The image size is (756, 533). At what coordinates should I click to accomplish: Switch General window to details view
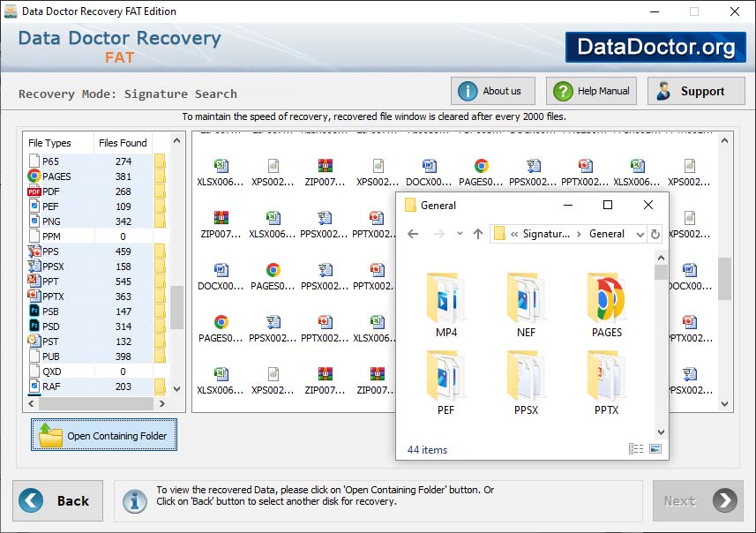pyautogui.click(x=636, y=449)
